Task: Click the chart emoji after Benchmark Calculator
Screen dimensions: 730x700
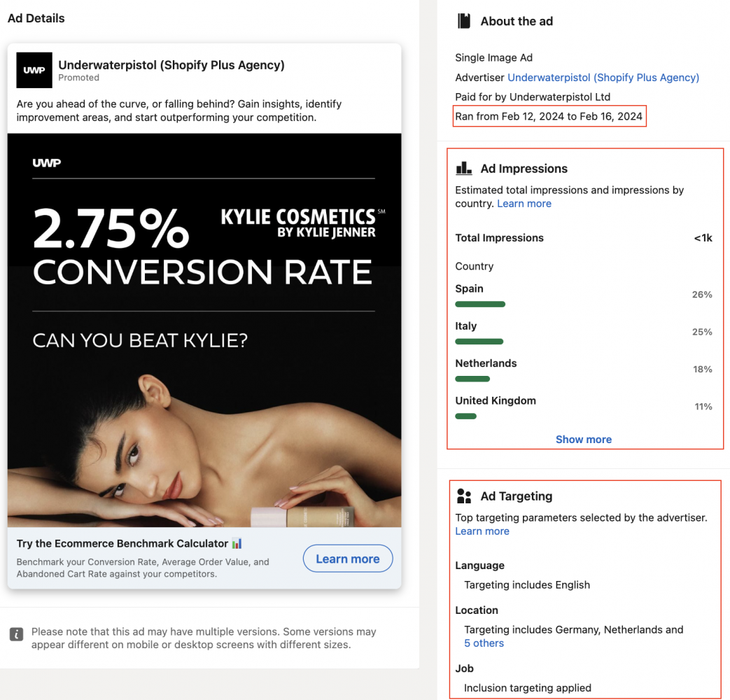Action: (237, 543)
